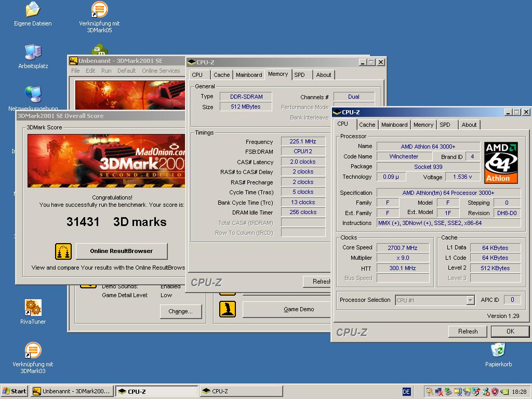
Task: Open the 3DMark03 desktop shortcut
Action: pos(33,350)
